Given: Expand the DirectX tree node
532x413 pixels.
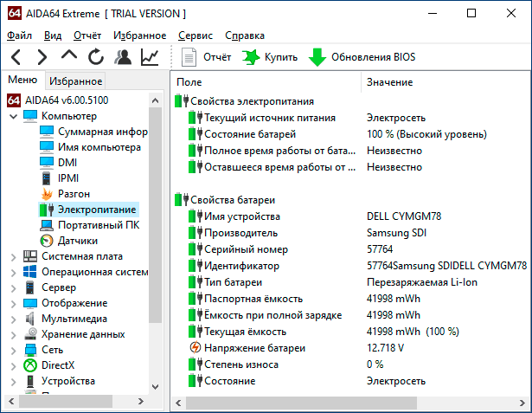Looking at the screenshot, I should (11, 365).
